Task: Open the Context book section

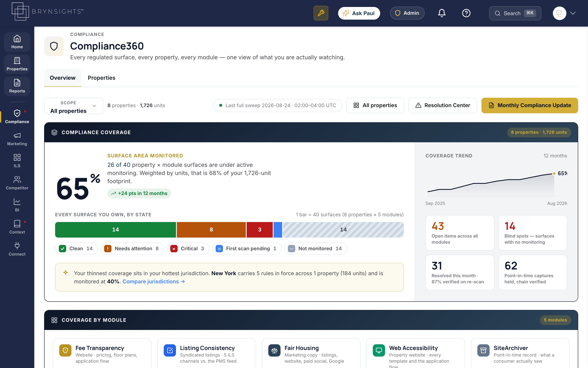Action: tap(17, 227)
